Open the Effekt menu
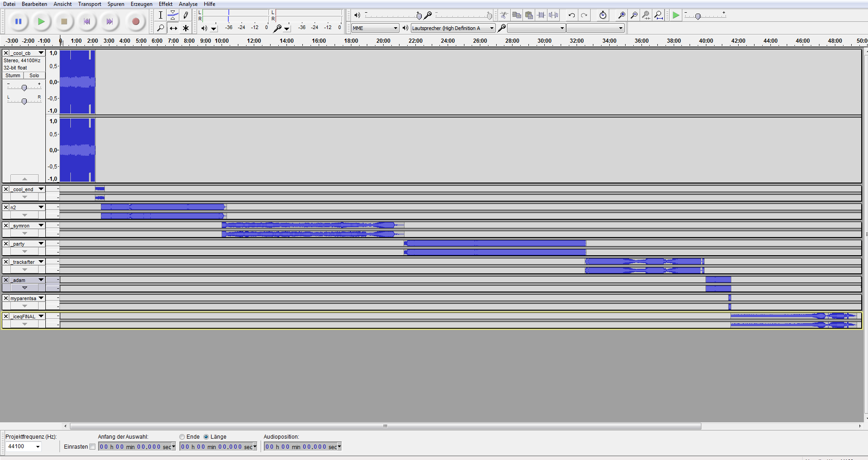 tap(165, 4)
